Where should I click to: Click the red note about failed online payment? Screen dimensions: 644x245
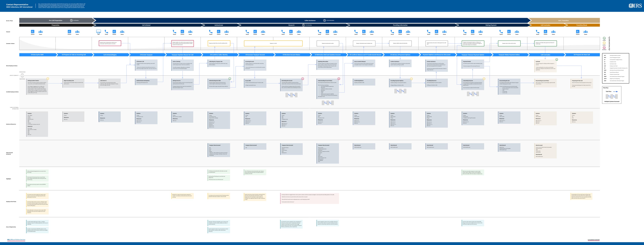(110, 43)
